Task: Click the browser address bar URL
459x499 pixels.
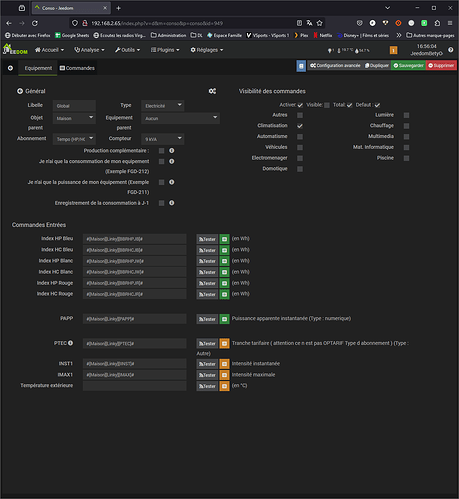Action: [x=157, y=23]
